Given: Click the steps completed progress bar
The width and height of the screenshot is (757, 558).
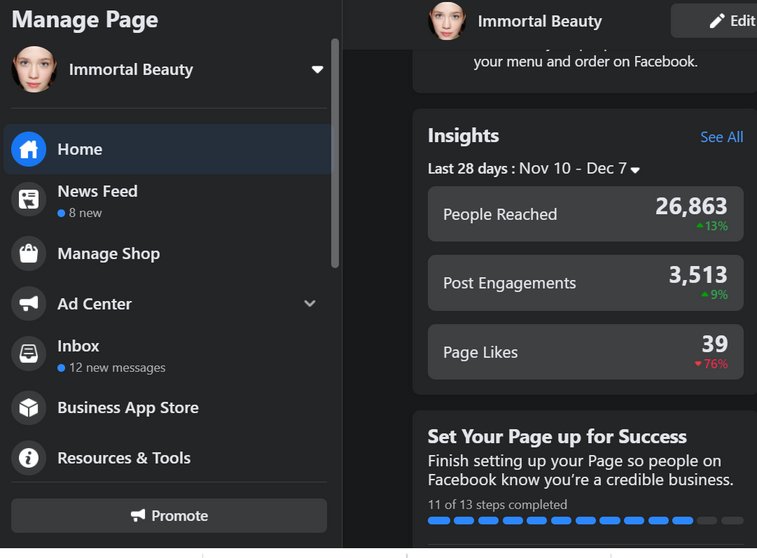Looking at the screenshot, I should click(x=586, y=520).
